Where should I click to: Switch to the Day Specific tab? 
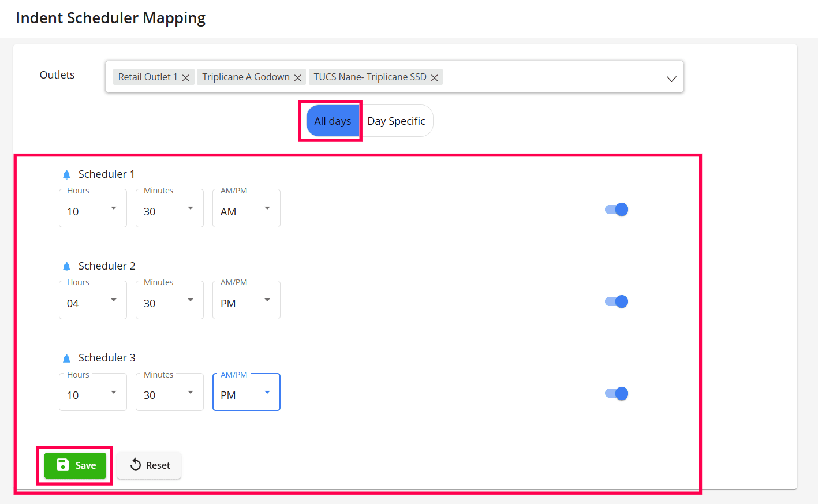click(396, 121)
